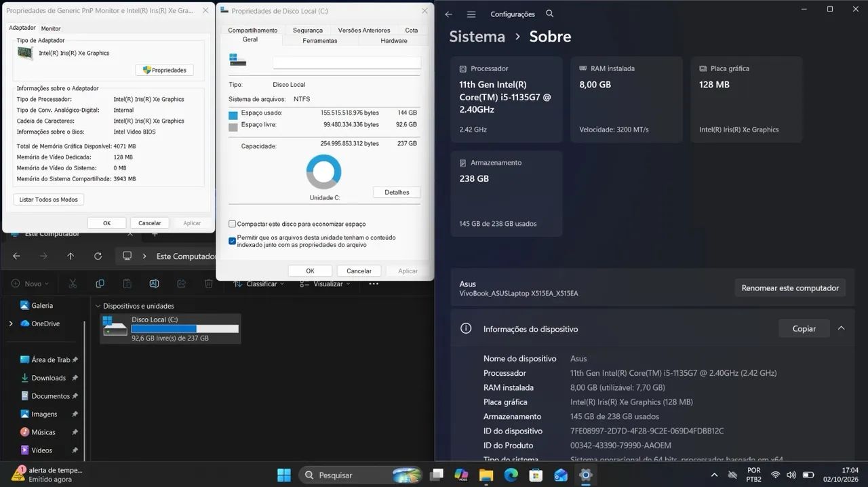This screenshot has width=868, height=487.
Task: Check 'Compactar este disco para economizar espaço'
Action: [x=233, y=224]
